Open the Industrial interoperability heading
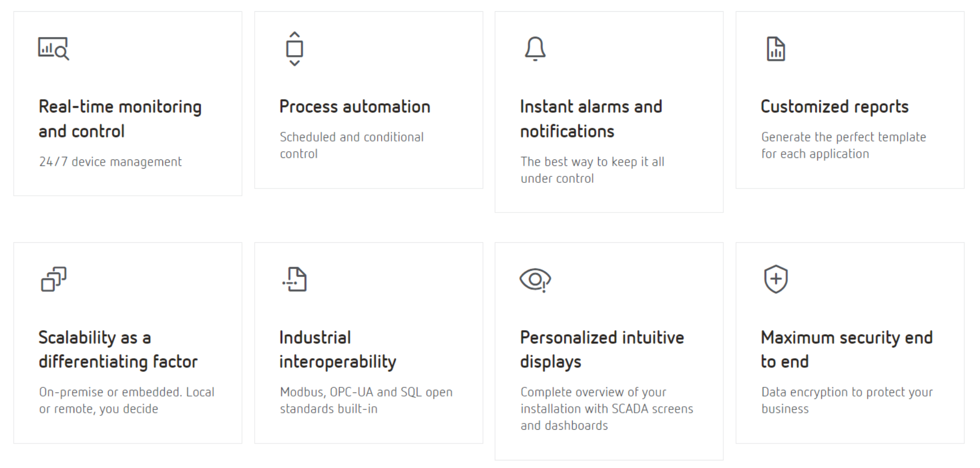The image size is (980, 468). (x=337, y=349)
